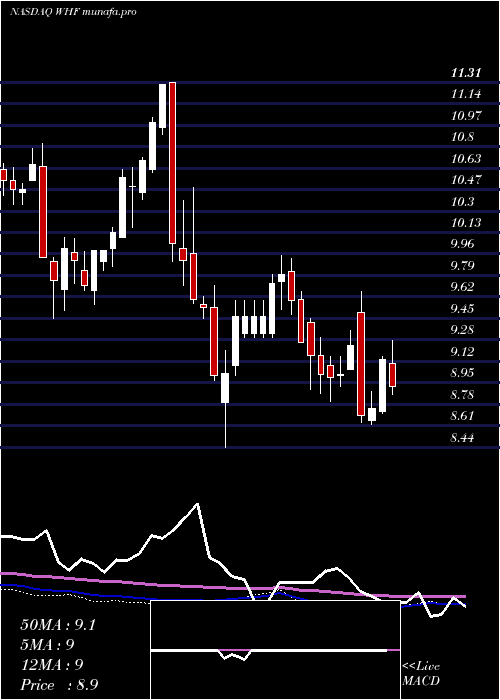This screenshot has height=700, width=500.
Task: Click the 10.47 price axis label
Action: tap(466, 180)
